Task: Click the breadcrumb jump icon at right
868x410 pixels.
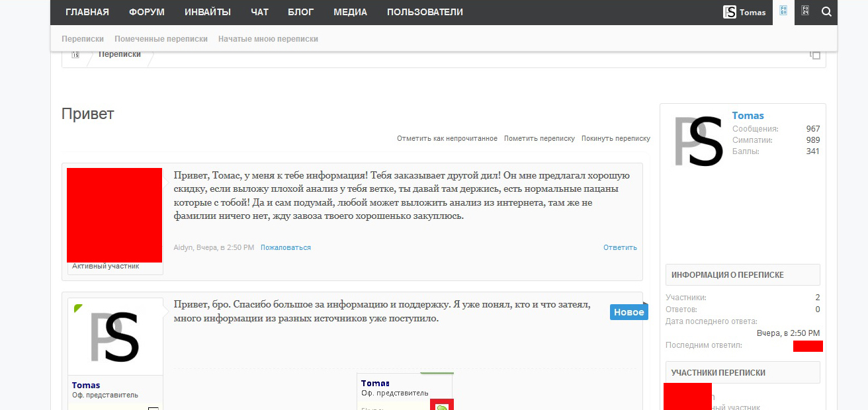Action: click(815, 55)
